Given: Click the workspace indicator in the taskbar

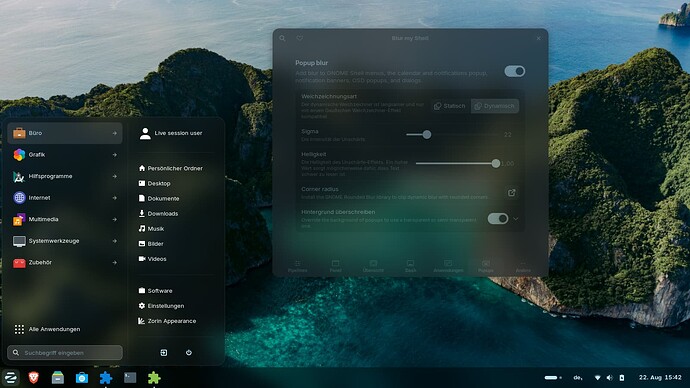Looking at the screenshot, I should [x=553, y=377].
